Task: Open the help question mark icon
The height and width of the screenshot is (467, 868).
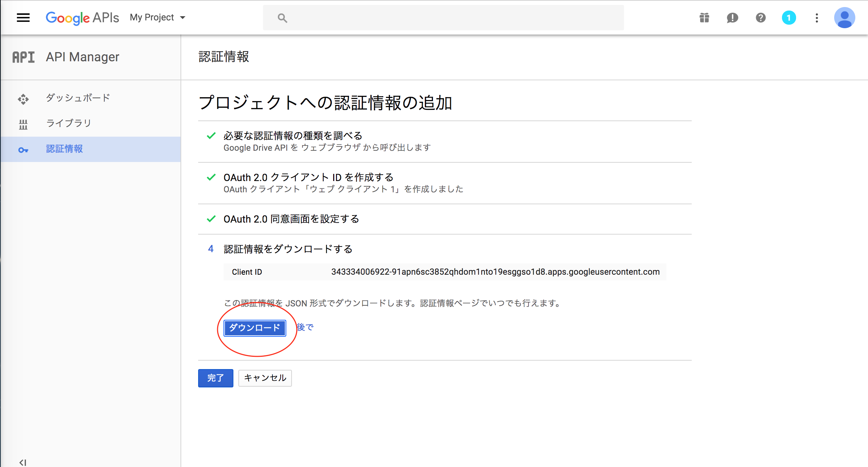Action: pos(760,18)
